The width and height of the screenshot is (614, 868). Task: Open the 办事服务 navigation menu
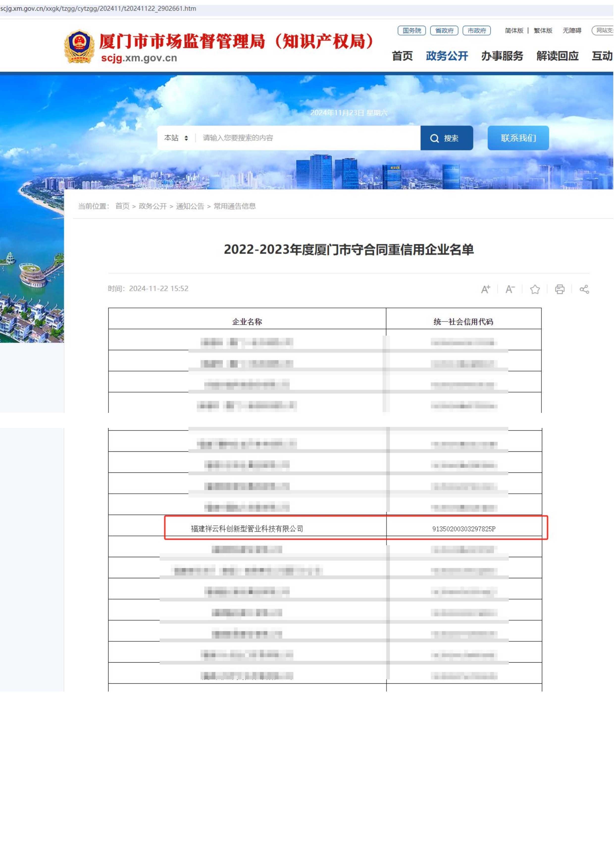tap(502, 56)
